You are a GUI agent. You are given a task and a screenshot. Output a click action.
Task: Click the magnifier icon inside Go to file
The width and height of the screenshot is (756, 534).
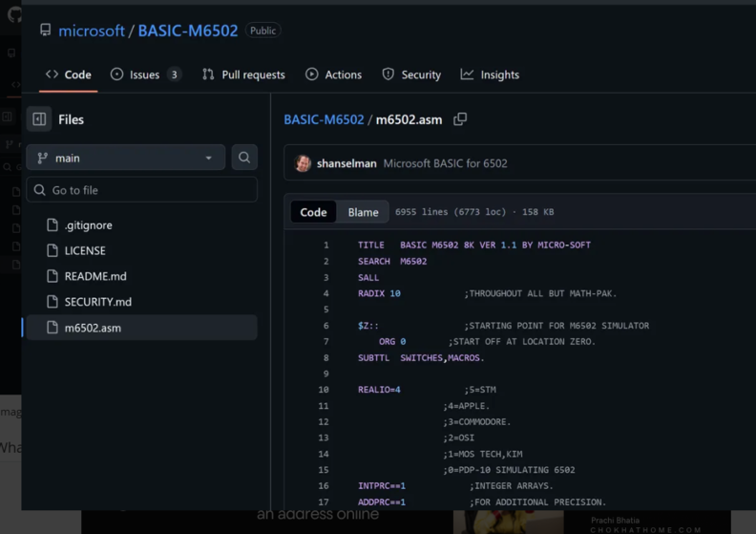coord(39,190)
